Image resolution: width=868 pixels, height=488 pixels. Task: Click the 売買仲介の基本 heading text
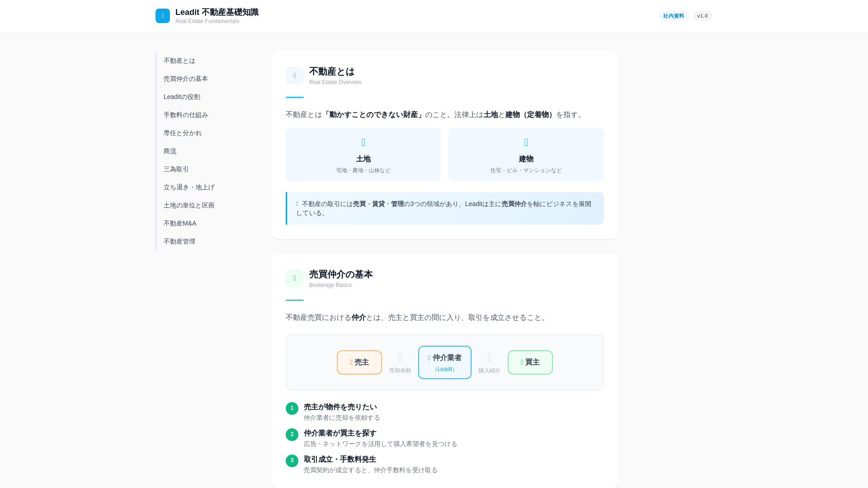point(341,274)
